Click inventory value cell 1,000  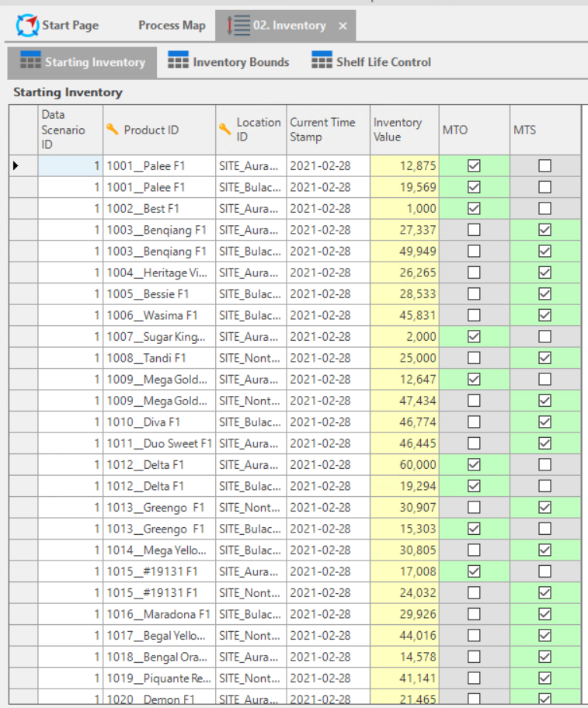[x=405, y=209]
